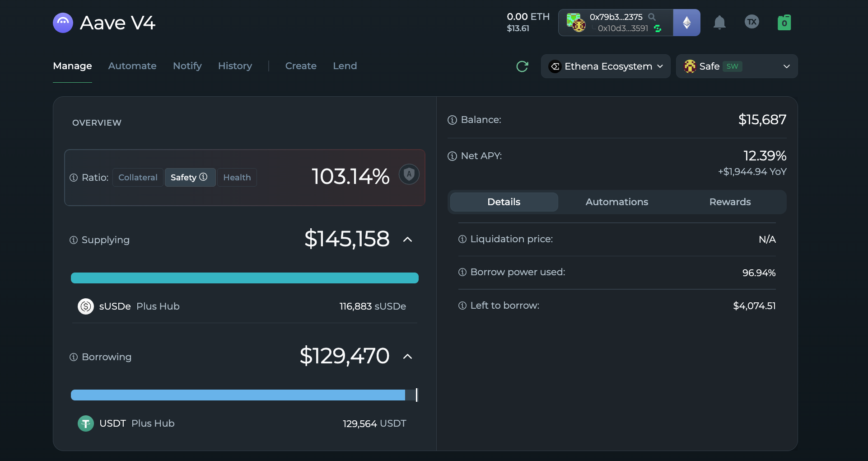Switch ratio display to Health
The image size is (868, 461).
237,177
